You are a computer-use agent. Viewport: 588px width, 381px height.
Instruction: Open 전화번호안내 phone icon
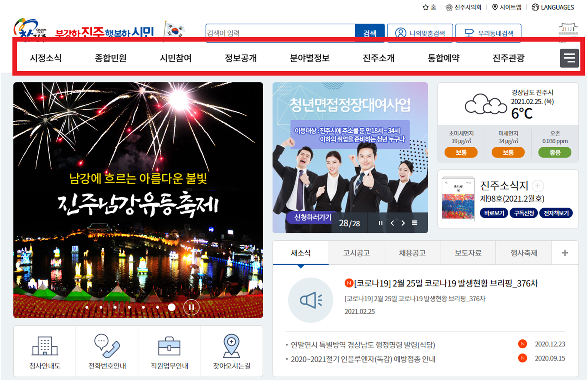coord(107,346)
